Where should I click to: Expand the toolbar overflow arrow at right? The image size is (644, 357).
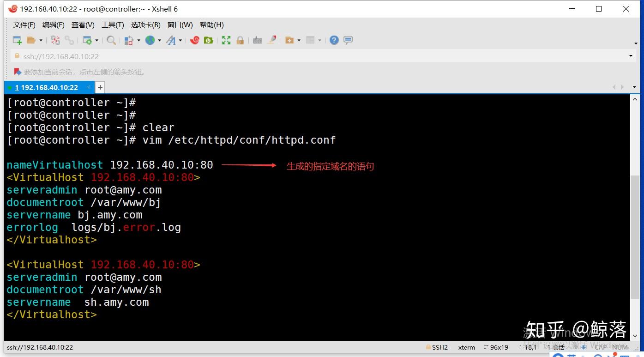pyautogui.click(x=636, y=43)
